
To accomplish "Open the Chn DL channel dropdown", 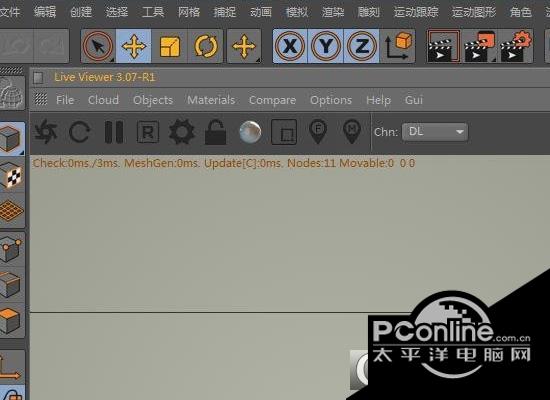I will click(x=435, y=132).
